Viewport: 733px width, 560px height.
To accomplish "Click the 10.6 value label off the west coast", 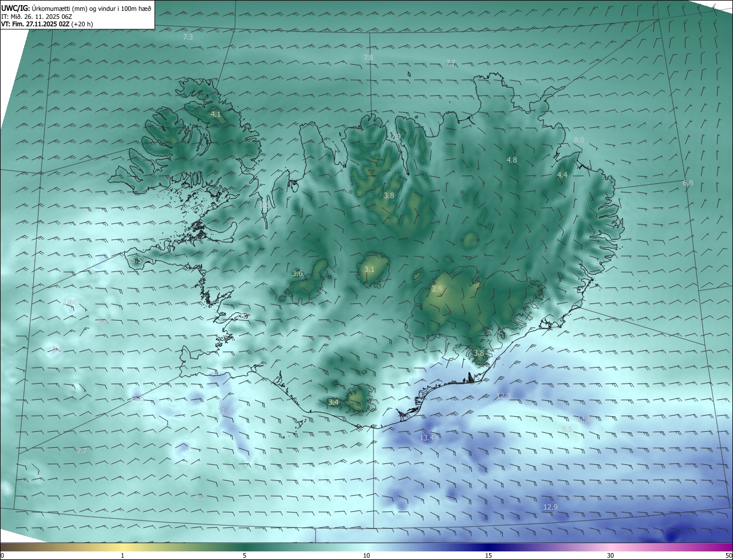I will tap(71, 302).
